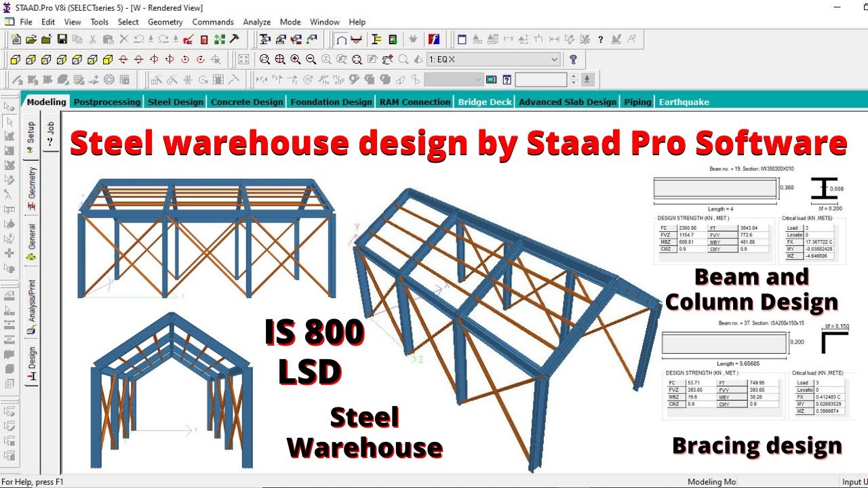The height and width of the screenshot is (488, 868).
Task: Switch to the Steel Design tab
Action: (176, 102)
